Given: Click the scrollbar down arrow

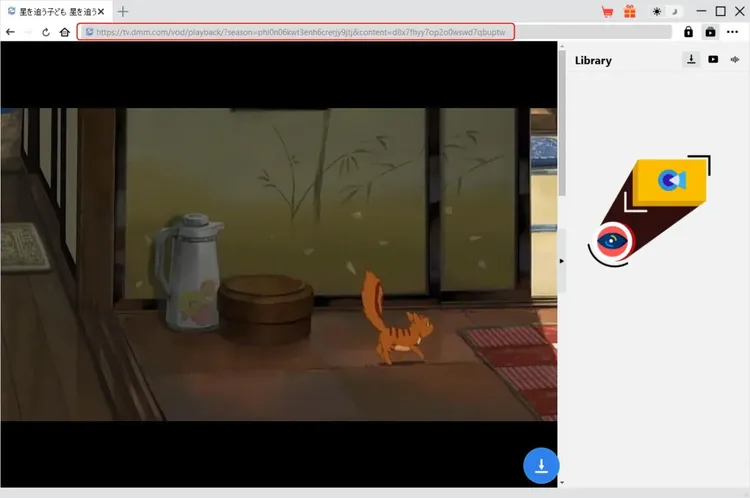Looking at the screenshot, I should [562, 482].
